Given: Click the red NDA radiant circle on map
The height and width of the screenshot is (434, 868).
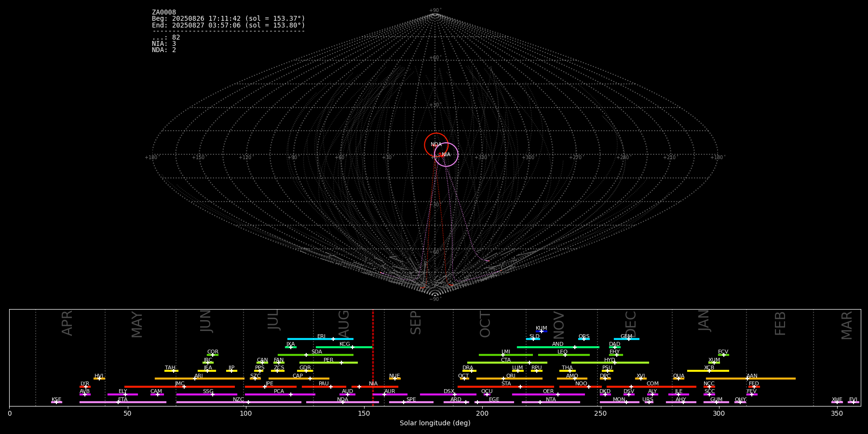Looking at the screenshot, I should click(x=436, y=145).
